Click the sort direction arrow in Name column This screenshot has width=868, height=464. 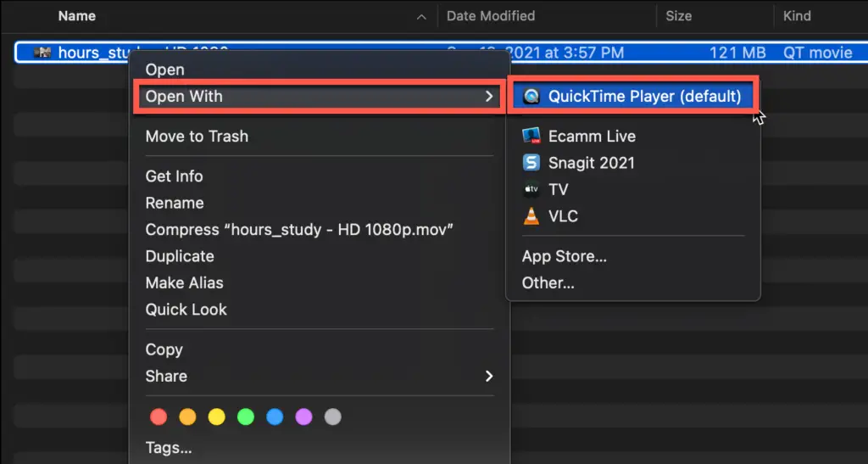pyautogui.click(x=421, y=17)
